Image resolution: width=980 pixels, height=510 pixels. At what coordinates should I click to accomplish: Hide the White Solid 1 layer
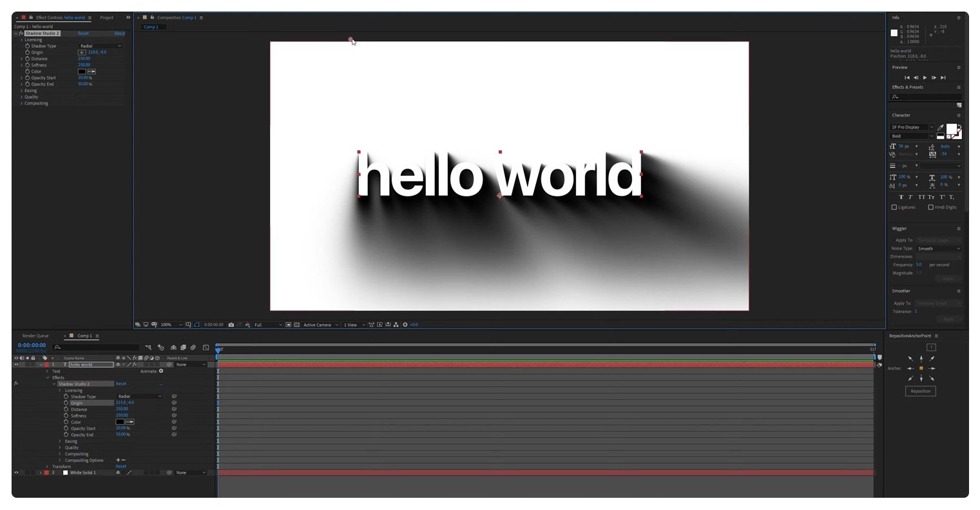click(x=16, y=472)
